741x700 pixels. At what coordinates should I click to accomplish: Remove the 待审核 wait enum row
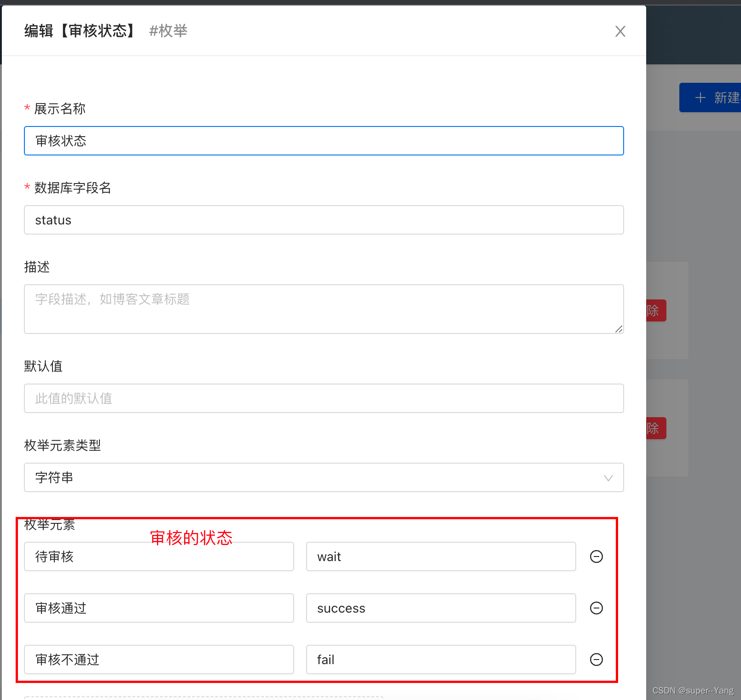[596, 557]
